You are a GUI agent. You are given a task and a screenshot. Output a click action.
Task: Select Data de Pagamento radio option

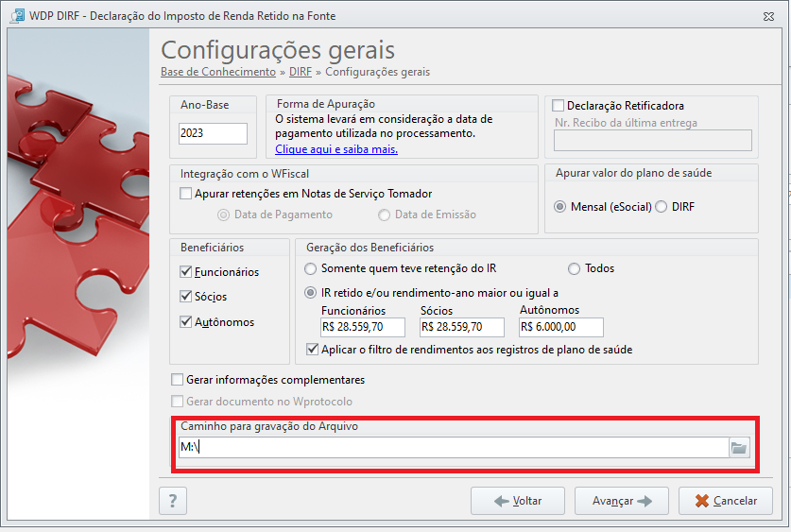pos(223,215)
